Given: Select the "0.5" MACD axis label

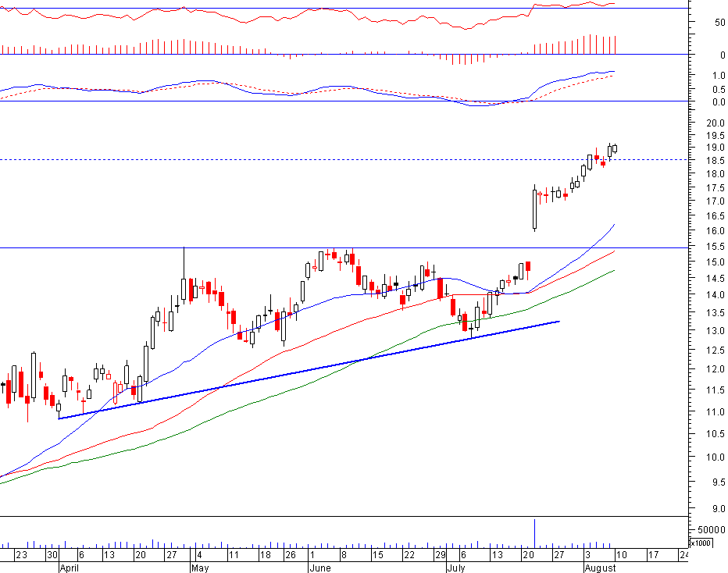Looking at the screenshot, I should click(x=718, y=90).
